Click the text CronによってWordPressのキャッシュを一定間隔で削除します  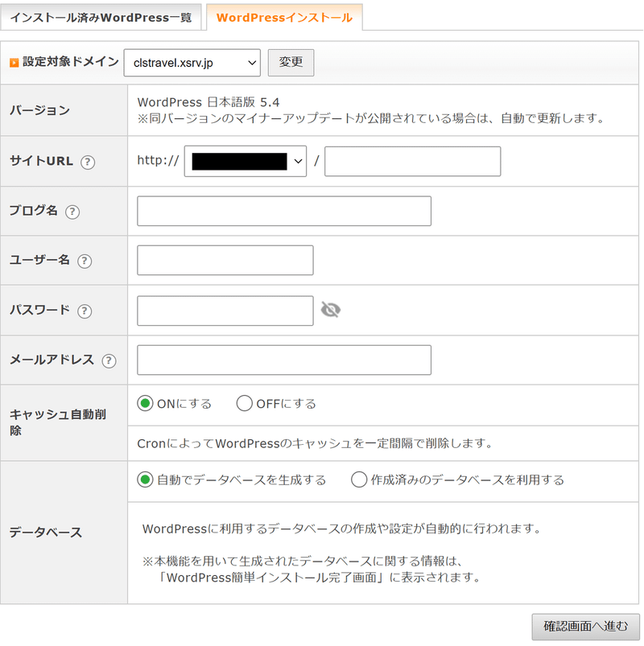point(315,444)
